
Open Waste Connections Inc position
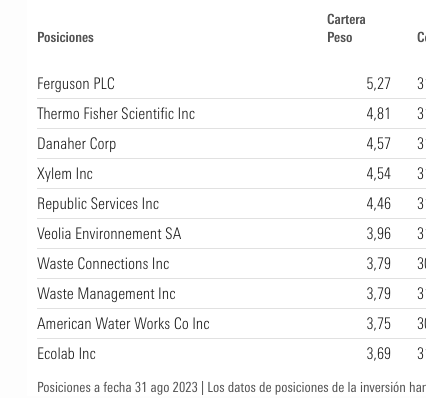coord(103,264)
